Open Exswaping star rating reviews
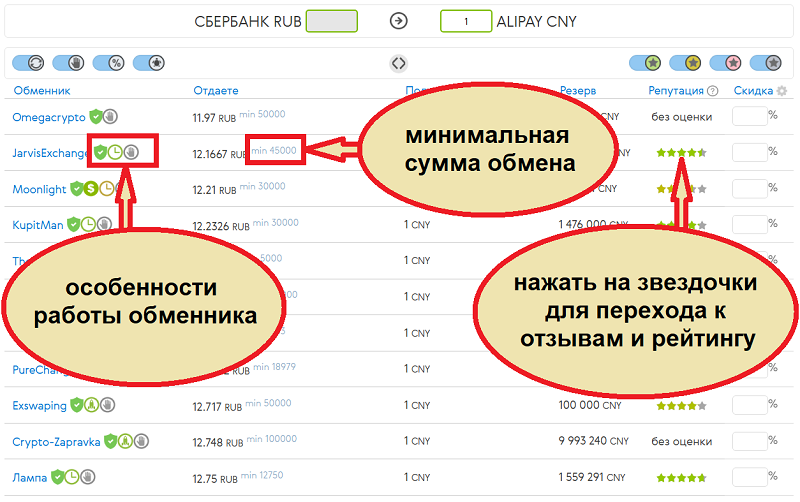800x502 pixels. [682, 406]
